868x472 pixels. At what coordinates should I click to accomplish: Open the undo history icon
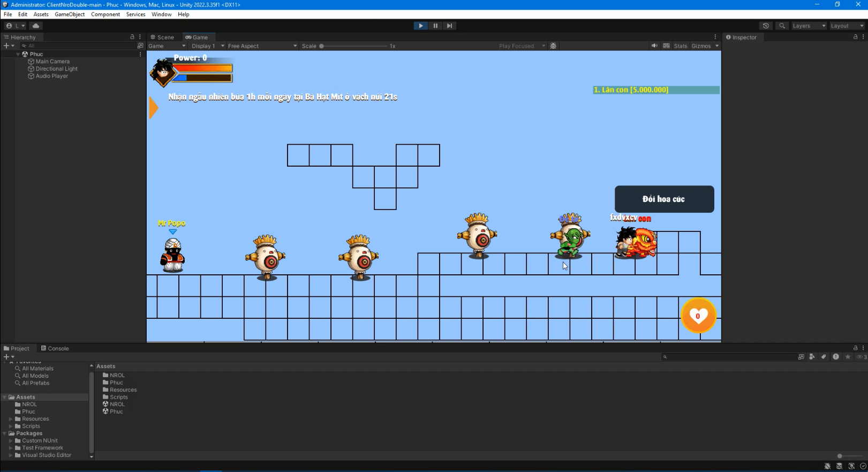click(x=766, y=26)
